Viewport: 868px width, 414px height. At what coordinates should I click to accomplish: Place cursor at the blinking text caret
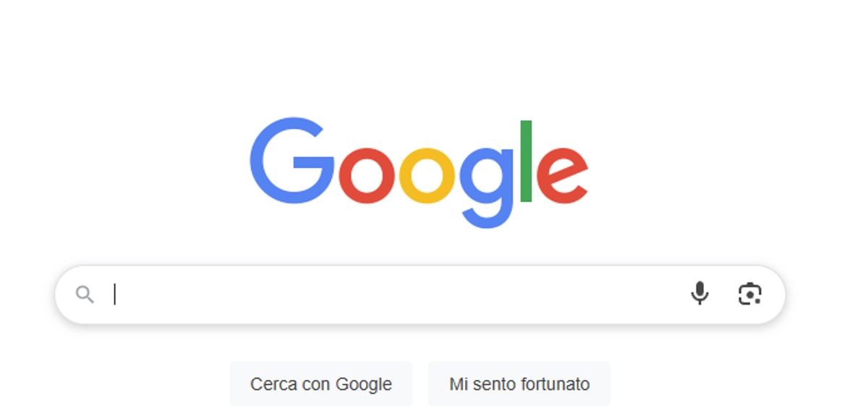114,295
